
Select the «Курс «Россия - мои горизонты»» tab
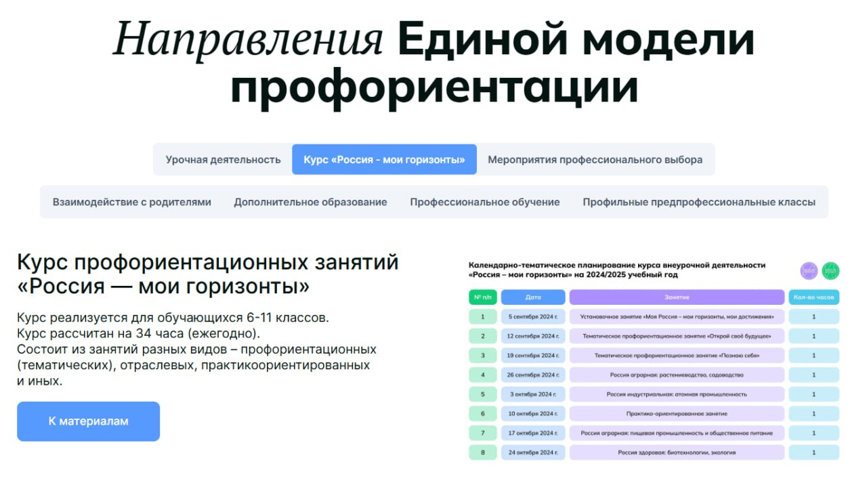tap(384, 160)
